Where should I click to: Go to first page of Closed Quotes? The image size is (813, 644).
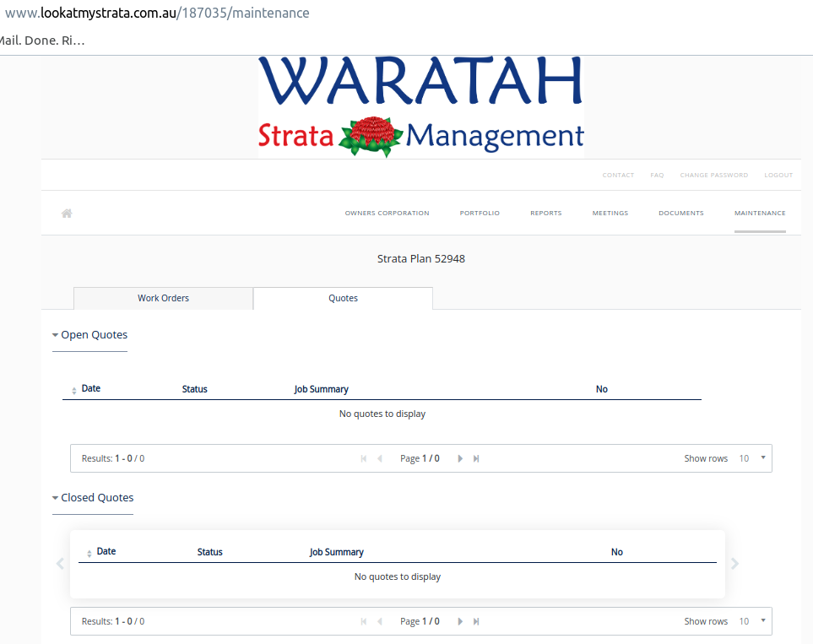(x=364, y=621)
